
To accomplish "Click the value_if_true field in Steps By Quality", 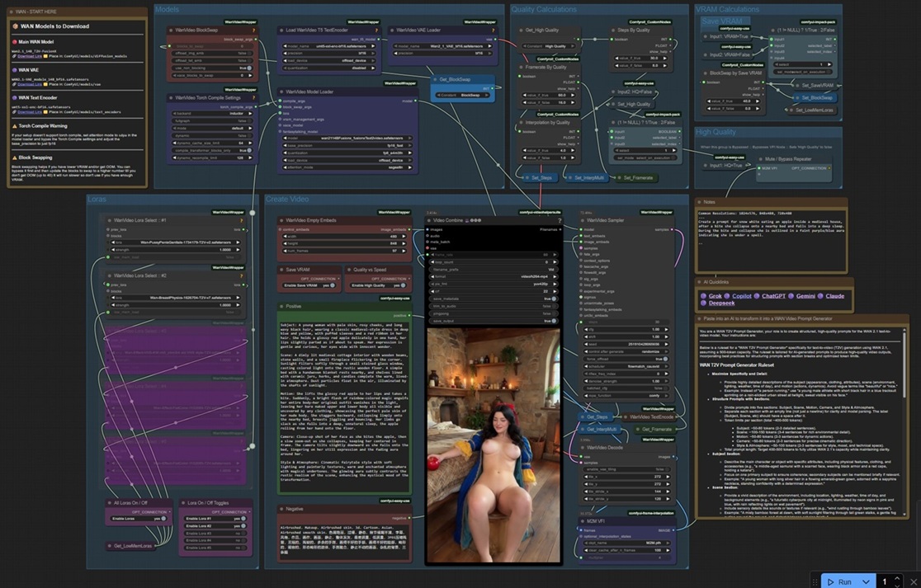I will [641, 58].
